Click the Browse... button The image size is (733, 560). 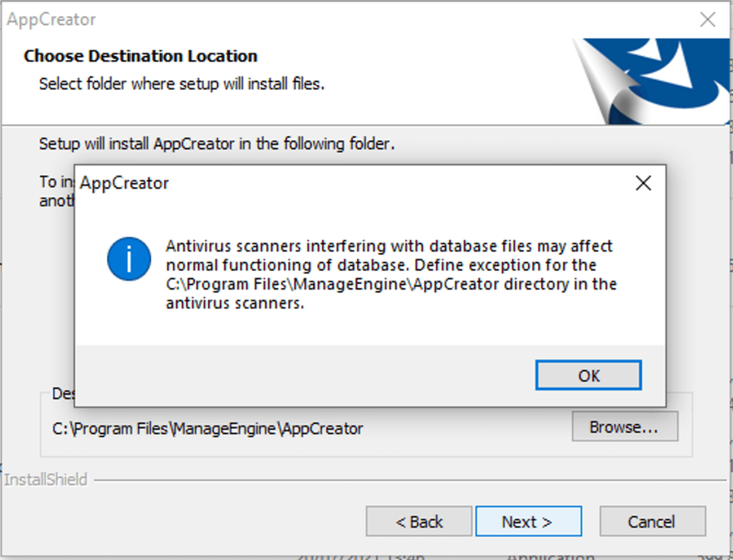tap(624, 427)
